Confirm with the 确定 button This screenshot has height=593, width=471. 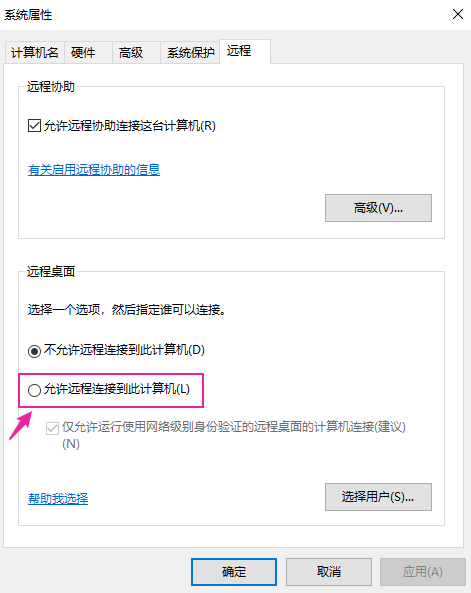coord(234,571)
